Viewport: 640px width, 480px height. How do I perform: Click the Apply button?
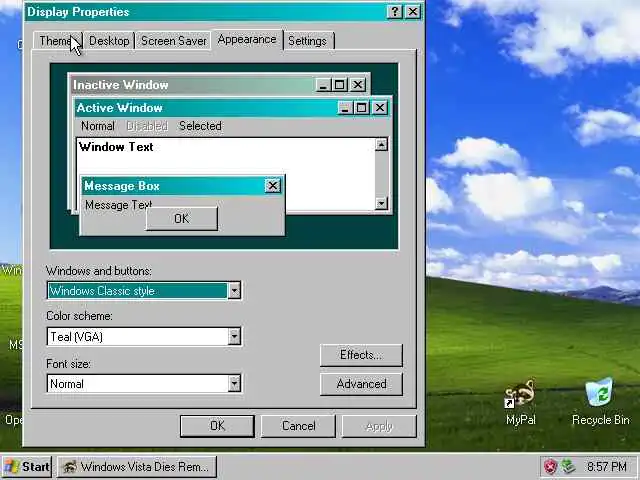click(379, 426)
